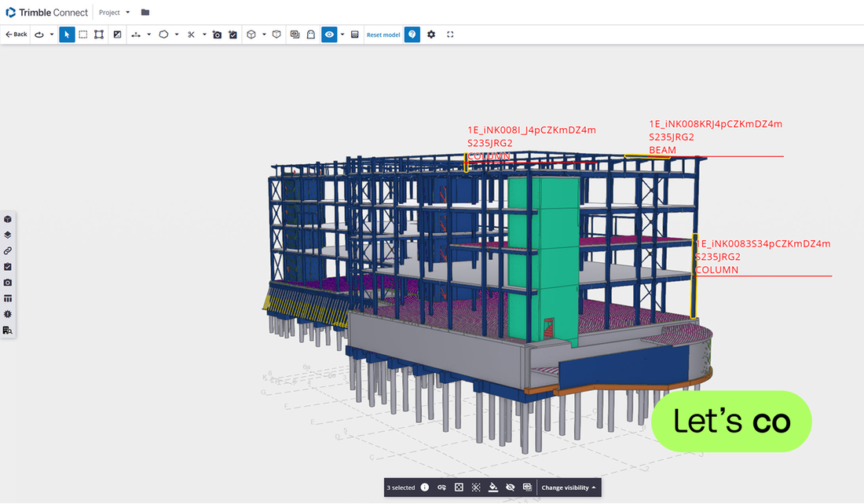Open the ToDos clipboard panel in sidebar
Screen dimensions: 864x504
click(8, 267)
